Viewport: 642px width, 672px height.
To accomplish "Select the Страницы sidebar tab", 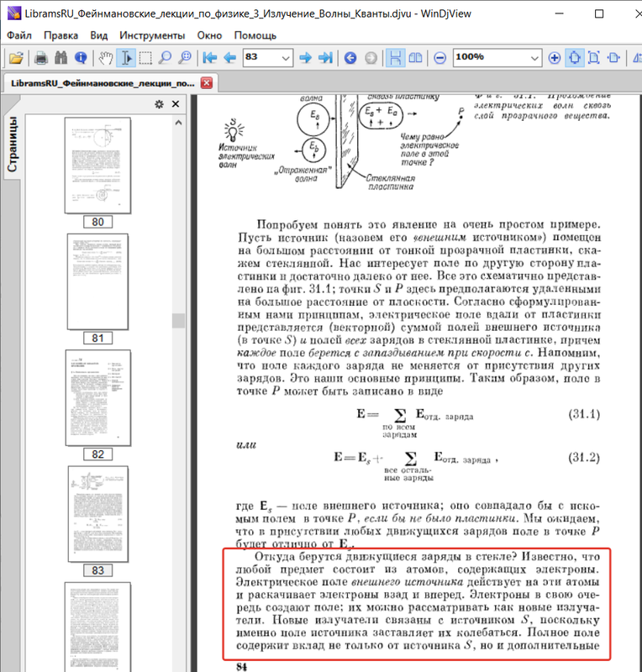I will pyautogui.click(x=13, y=144).
